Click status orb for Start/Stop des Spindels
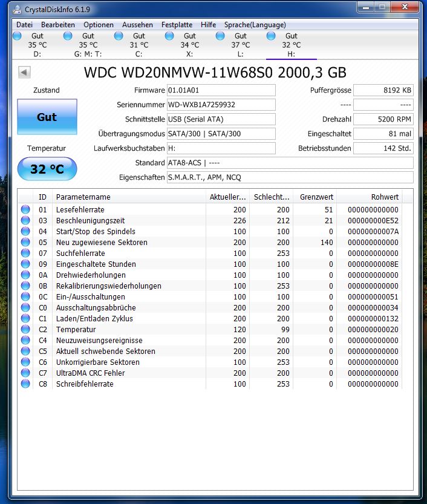 (25, 231)
